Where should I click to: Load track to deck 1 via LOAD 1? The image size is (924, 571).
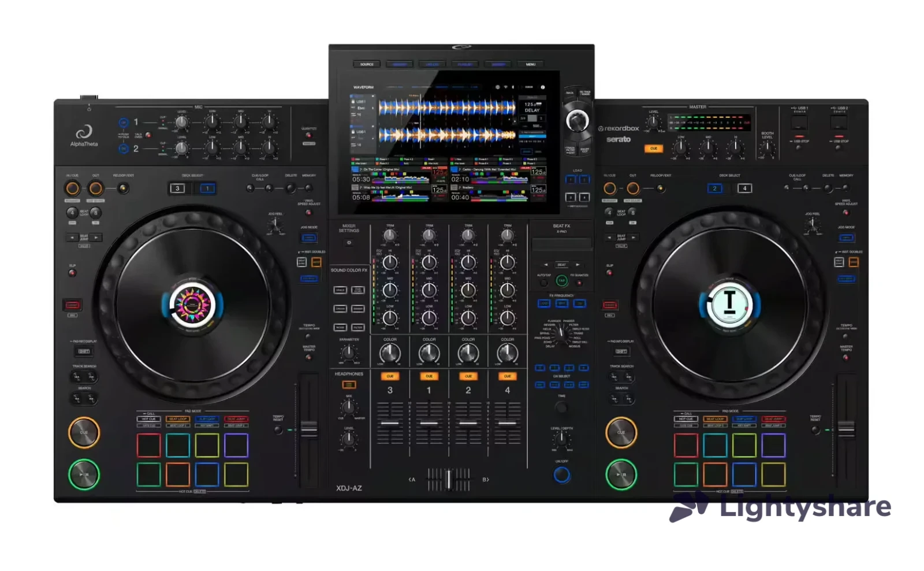[570, 180]
